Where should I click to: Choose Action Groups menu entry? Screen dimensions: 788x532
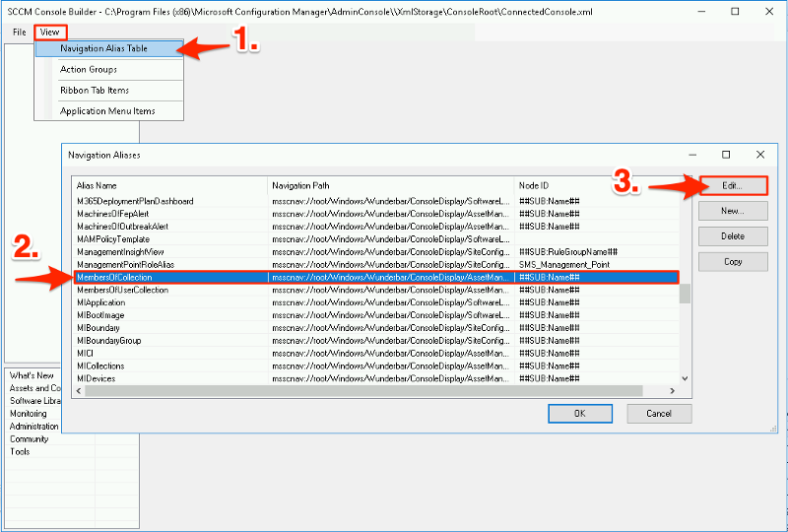[109, 69]
